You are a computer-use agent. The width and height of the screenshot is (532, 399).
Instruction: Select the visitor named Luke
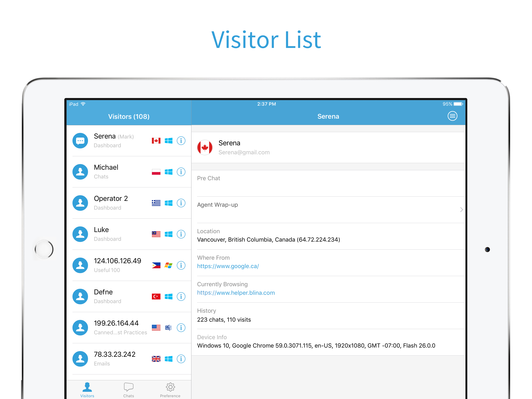click(129, 234)
